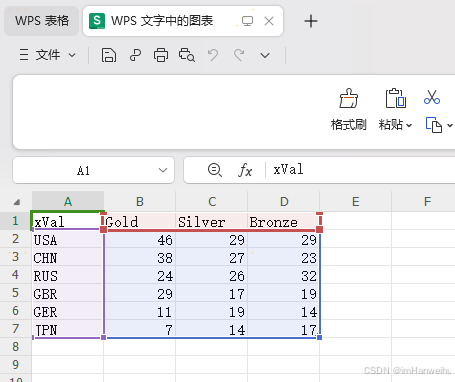Switch to WPS 表格 tab
The height and width of the screenshot is (382, 455).
(x=42, y=21)
